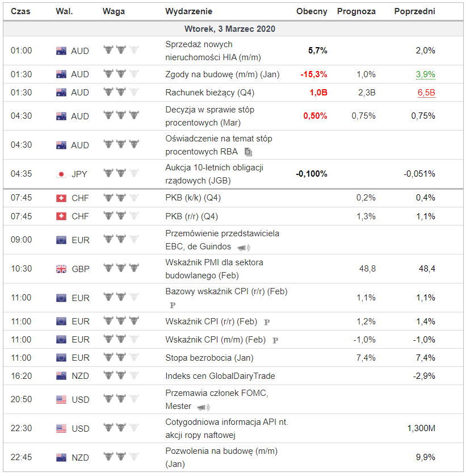Select the Wydarzenie column header
This screenshot has height=476, width=466.
coord(189,11)
